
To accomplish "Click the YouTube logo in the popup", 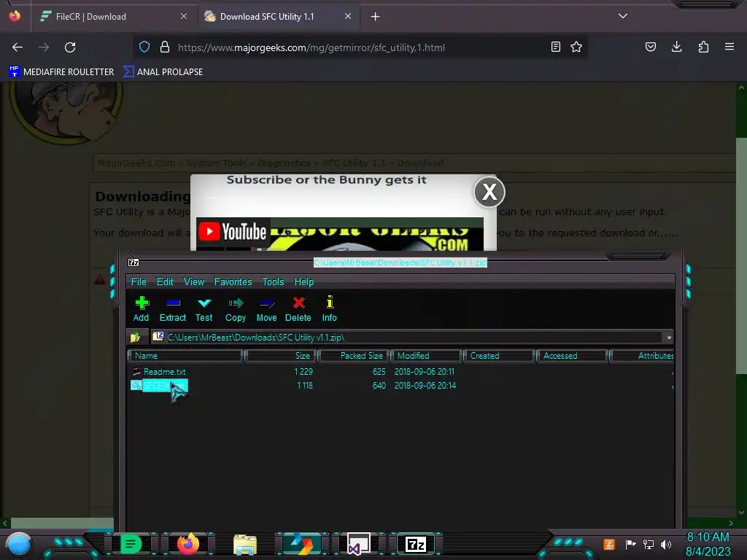I will (233, 232).
